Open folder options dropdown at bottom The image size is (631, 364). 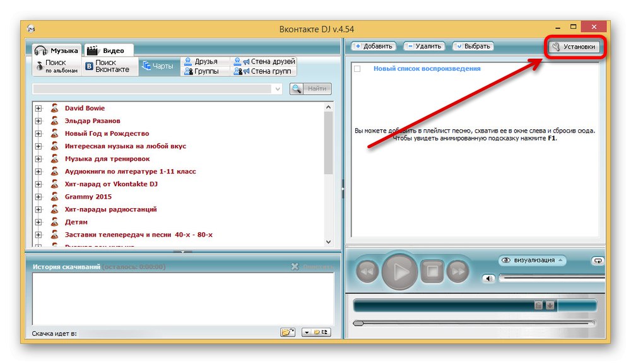click(316, 332)
